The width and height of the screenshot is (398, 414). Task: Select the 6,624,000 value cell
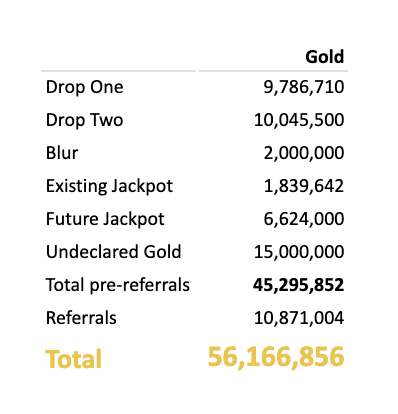click(x=304, y=219)
